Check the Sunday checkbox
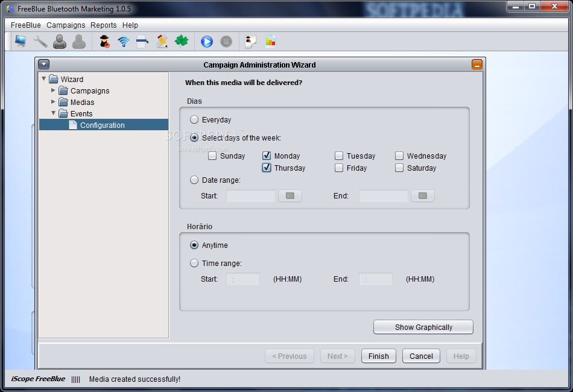Viewport: 573px width, 392px height. point(212,156)
